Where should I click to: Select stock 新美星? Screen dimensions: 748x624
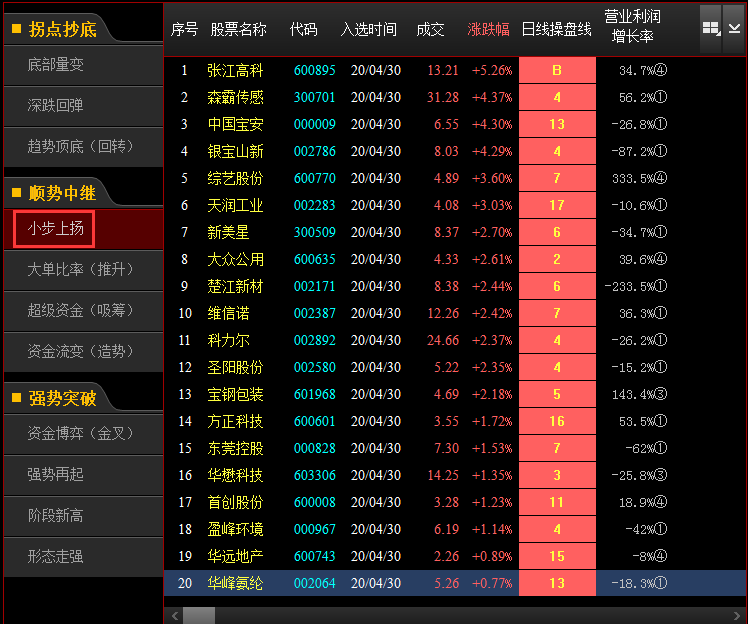tap(228, 232)
